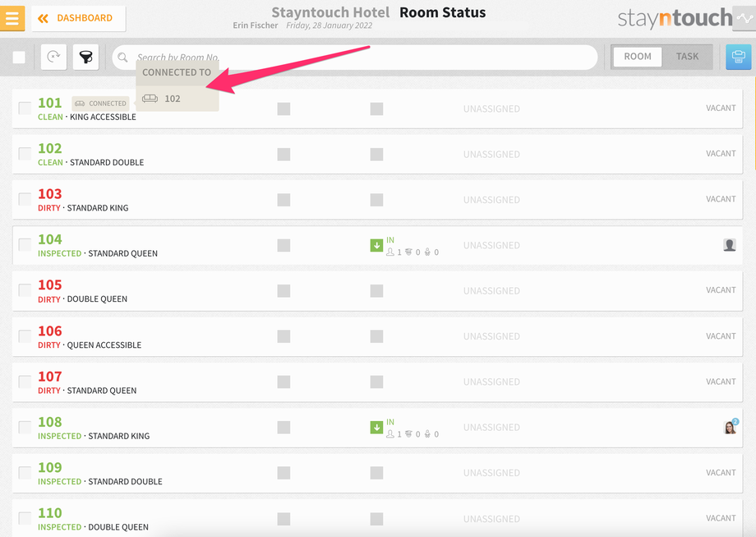
Task: Click the second gray square in room 103 row
Action: (x=376, y=200)
